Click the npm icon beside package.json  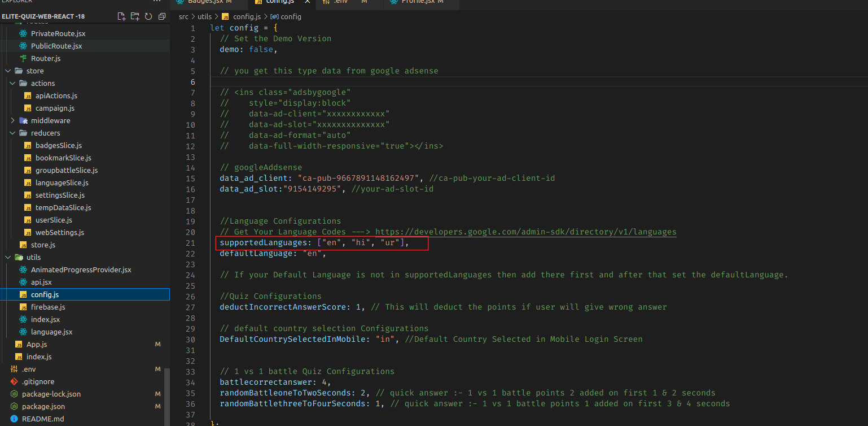coord(14,406)
